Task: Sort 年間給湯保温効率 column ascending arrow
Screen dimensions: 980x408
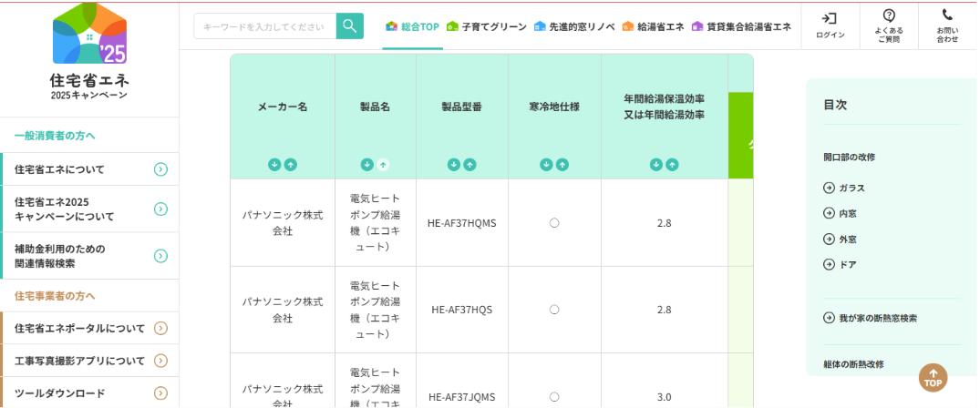Action: pyautogui.click(x=672, y=165)
